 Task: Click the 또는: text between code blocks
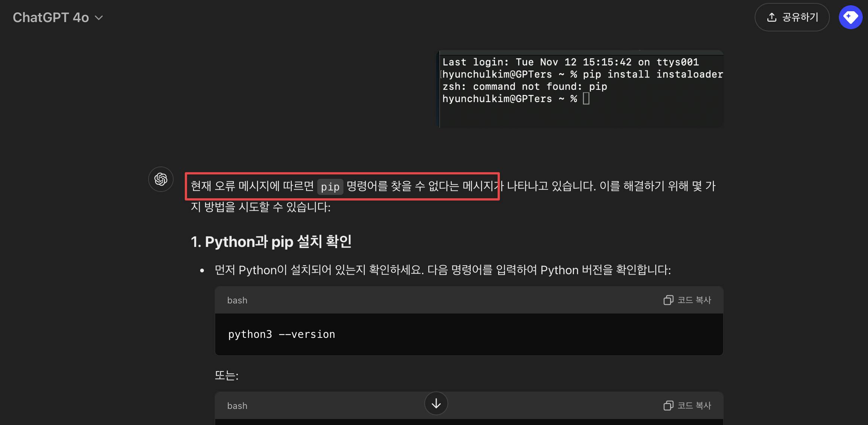click(x=226, y=375)
